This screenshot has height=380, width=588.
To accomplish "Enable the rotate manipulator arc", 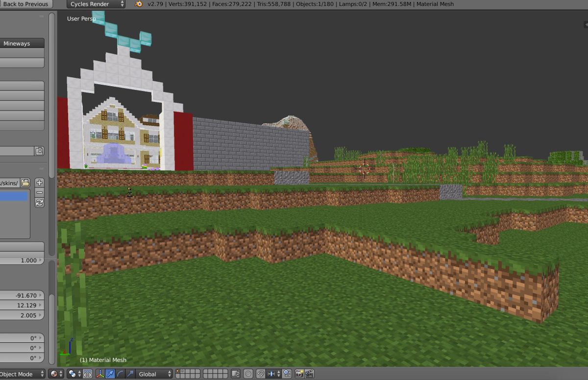I will pyautogui.click(x=120, y=374).
